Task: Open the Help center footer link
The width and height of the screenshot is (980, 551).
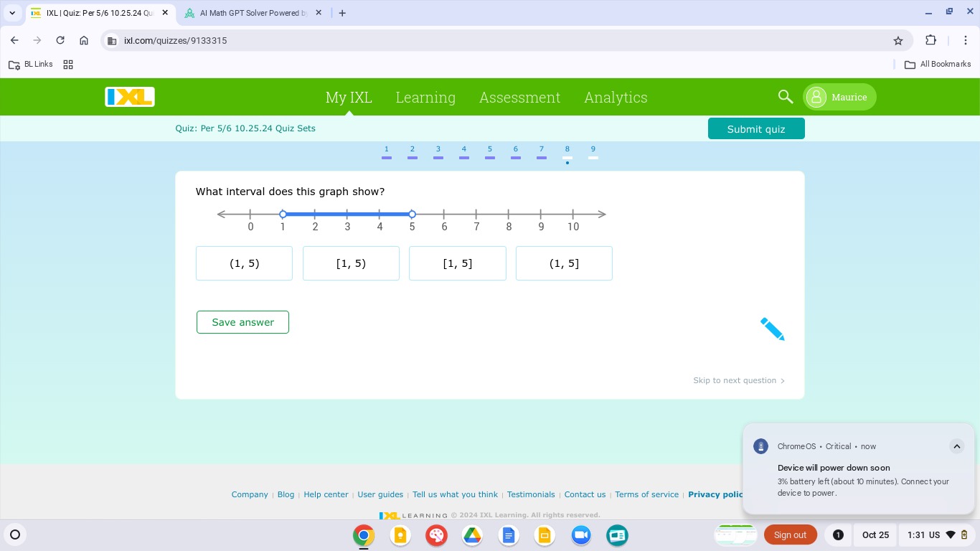Action: pyautogui.click(x=326, y=494)
